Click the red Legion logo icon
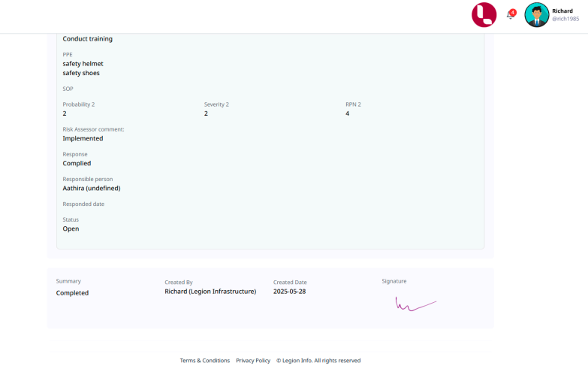This screenshot has width=588, height=369. point(484,15)
